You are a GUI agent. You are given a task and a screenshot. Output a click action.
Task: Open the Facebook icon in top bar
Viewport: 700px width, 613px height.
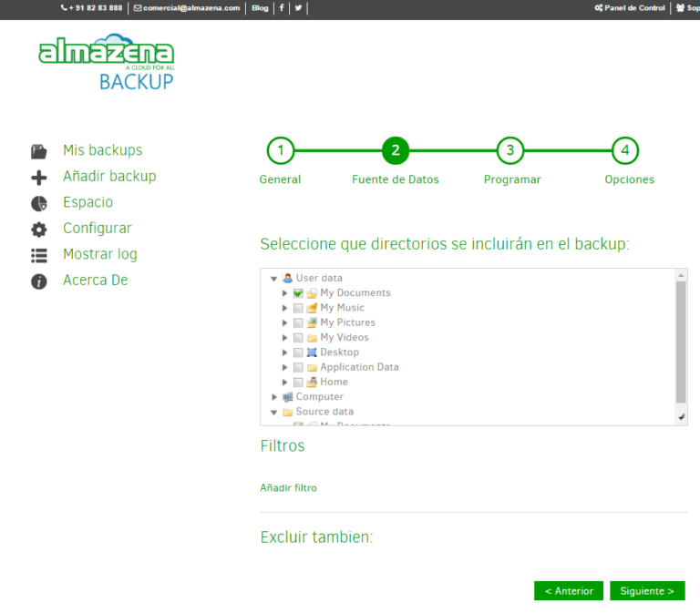(x=281, y=8)
